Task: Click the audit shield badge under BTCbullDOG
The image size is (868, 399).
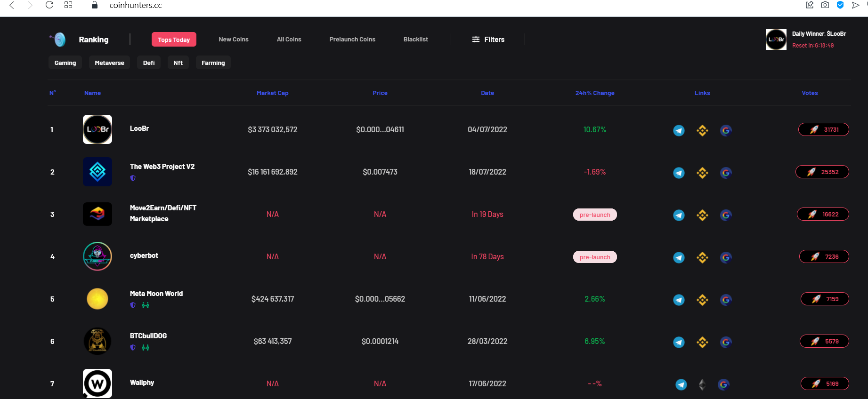Action: pyautogui.click(x=133, y=348)
